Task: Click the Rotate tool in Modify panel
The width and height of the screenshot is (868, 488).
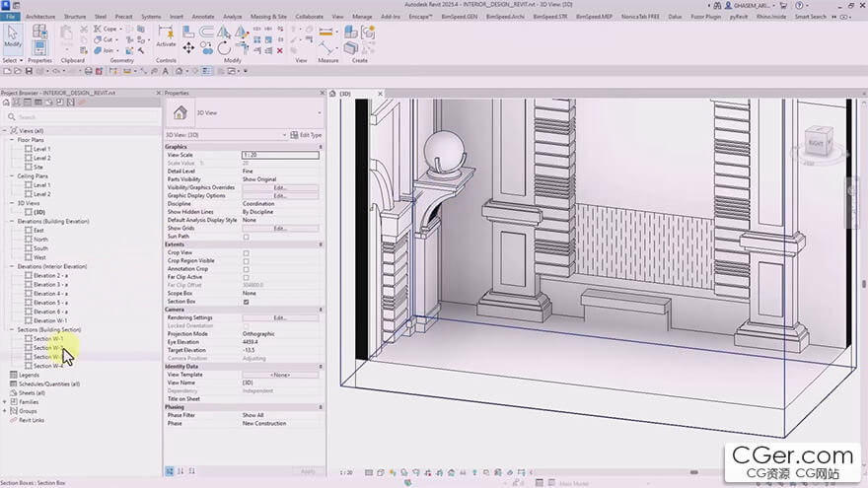Action: pos(225,47)
